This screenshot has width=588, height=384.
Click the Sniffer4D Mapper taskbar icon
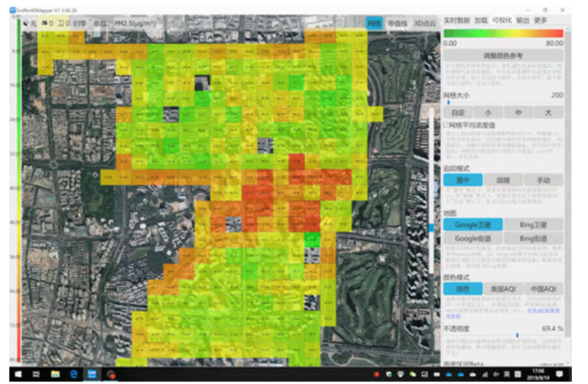click(x=92, y=374)
